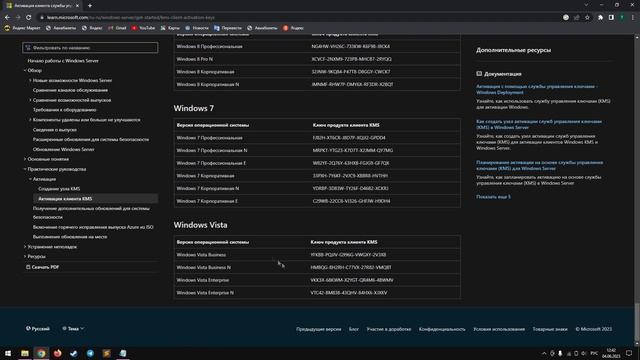
Task: Click the page vertical scrollbar
Action: coord(637,322)
